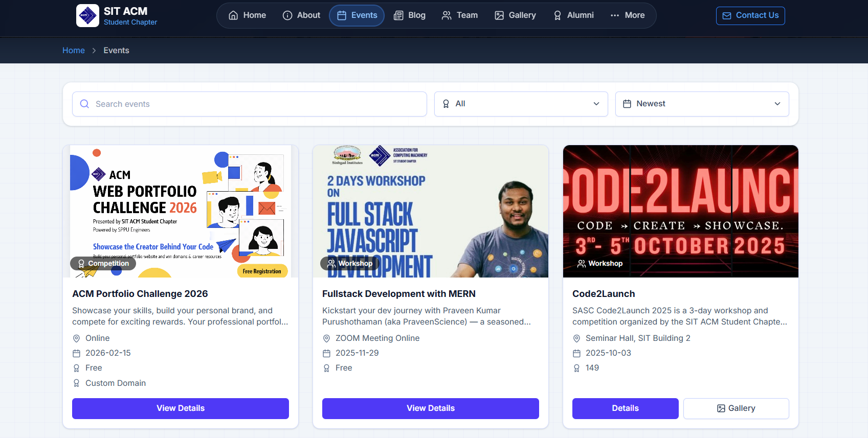Open the Full Stack JavaScript workshop poster

[x=431, y=211]
